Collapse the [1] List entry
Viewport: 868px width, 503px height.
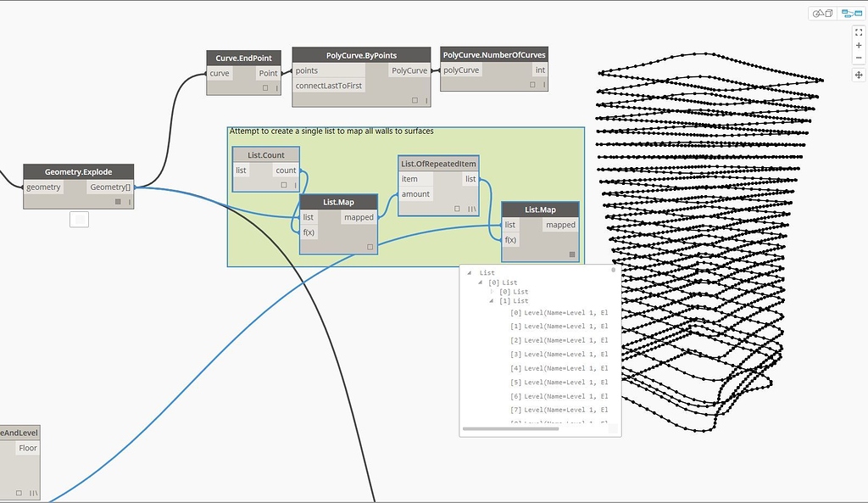pos(491,301)
